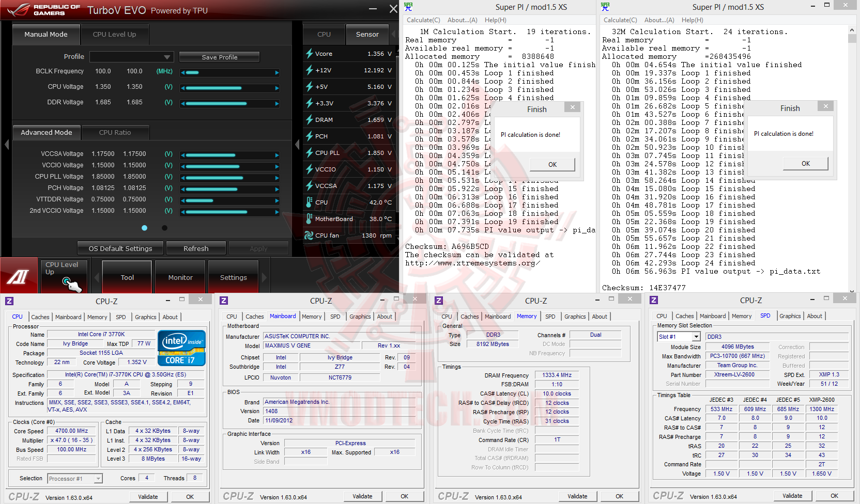This screenshot has height=504, width=860.
Task: Click the DRAM voltage sensor icon
Action: [309, 119]
